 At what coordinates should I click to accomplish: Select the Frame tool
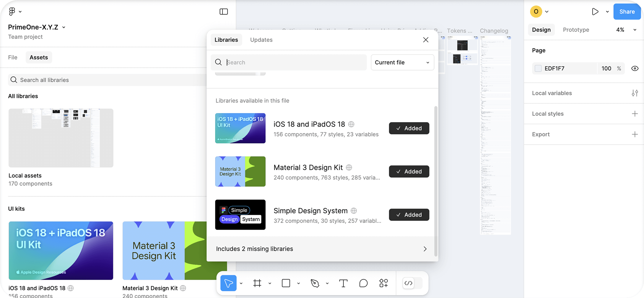coord(257,283)
